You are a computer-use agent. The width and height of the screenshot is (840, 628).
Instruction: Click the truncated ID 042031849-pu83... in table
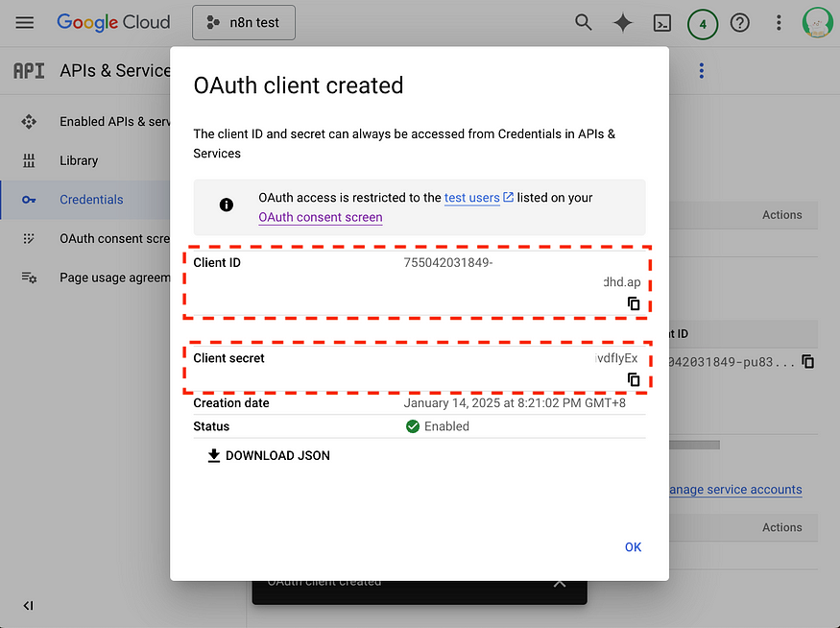(x=732, y=362)
